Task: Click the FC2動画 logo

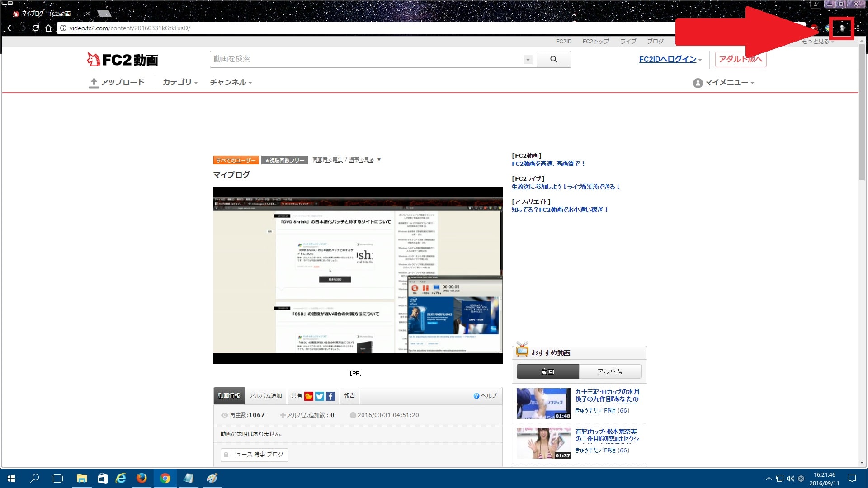Action: [123, 59]
